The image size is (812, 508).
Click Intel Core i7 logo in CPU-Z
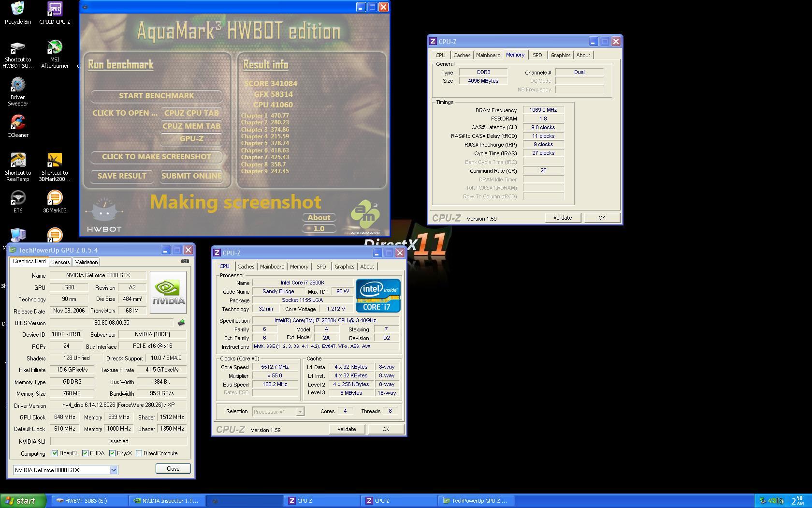(378, 296)
